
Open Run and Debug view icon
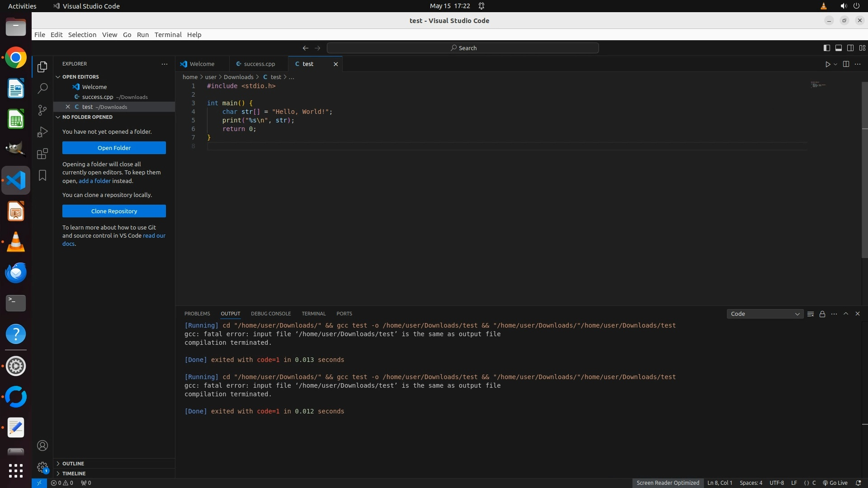click(42, 132)
